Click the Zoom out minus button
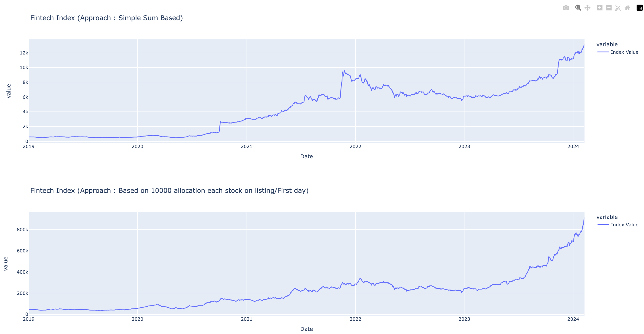The width and height of the screenshot is (644, 334). [x=609, y=8]
